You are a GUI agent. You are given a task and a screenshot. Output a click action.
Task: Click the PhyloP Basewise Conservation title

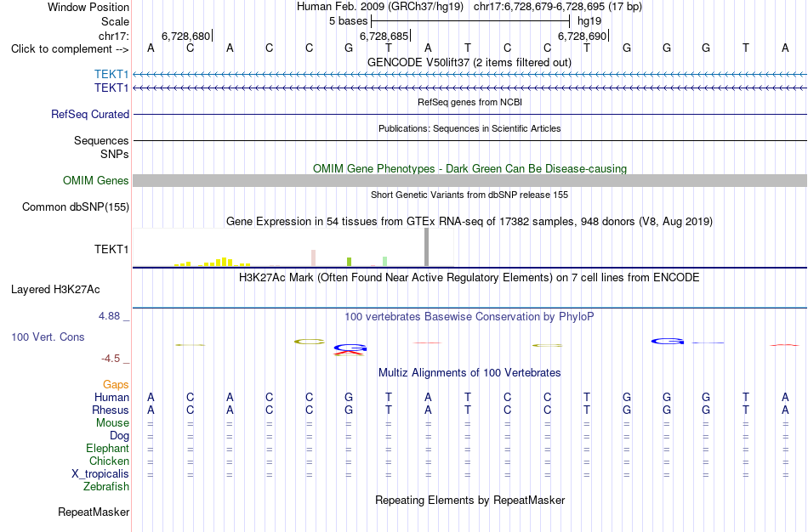[x=469, y=317]
